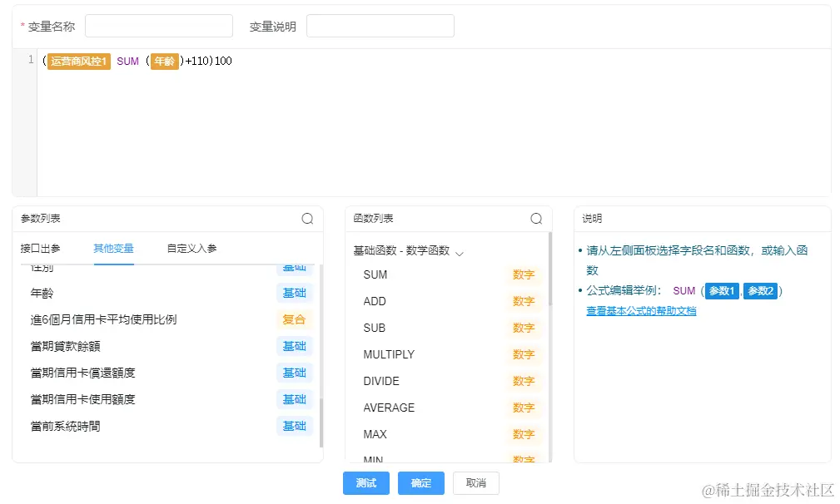Switch to the 接口出参 tab

point(41,248)
